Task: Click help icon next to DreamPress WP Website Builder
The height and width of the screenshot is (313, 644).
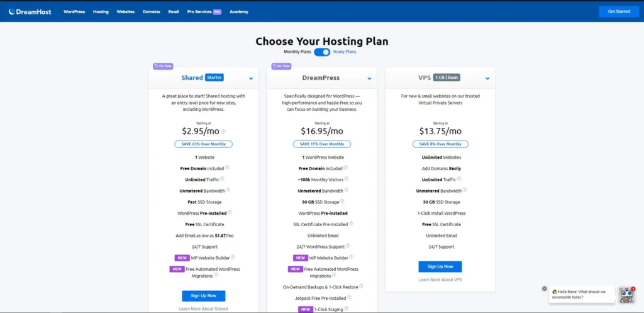Action: [x=351, y=257]
